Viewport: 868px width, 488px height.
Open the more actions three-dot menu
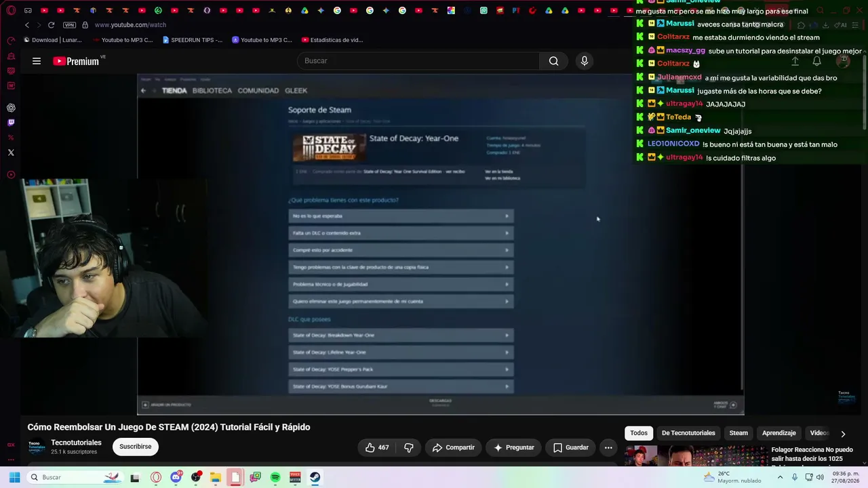pyautogui.click(x=608, y=447)
